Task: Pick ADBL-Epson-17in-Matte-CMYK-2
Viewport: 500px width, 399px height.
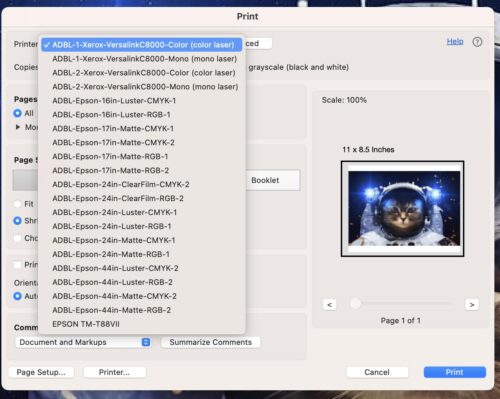Action: [142, 143]
